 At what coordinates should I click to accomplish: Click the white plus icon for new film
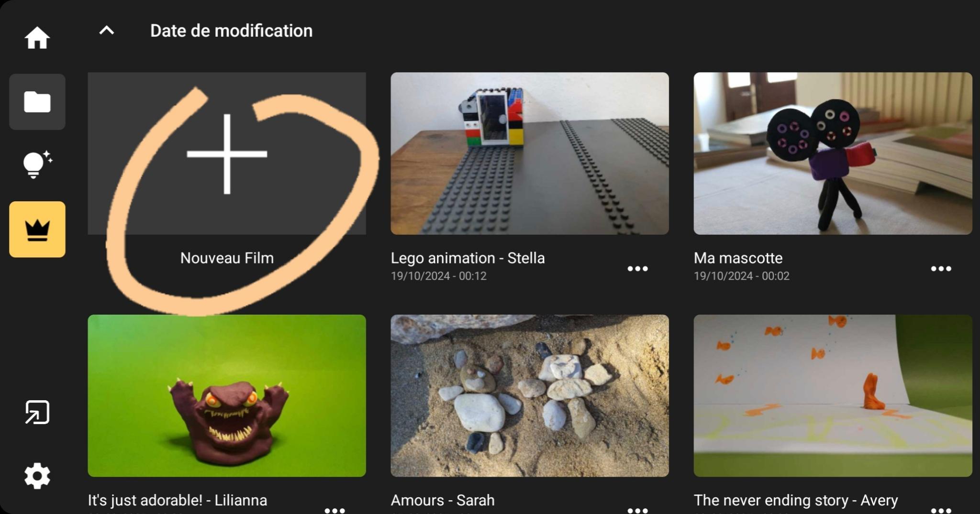pos(227,154)
